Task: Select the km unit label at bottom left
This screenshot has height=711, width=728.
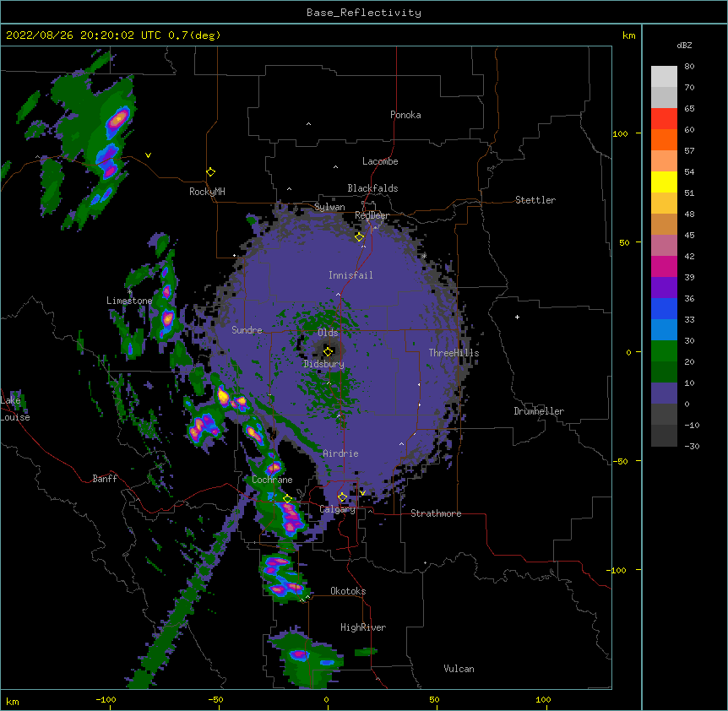Action: tap(13, 701)
